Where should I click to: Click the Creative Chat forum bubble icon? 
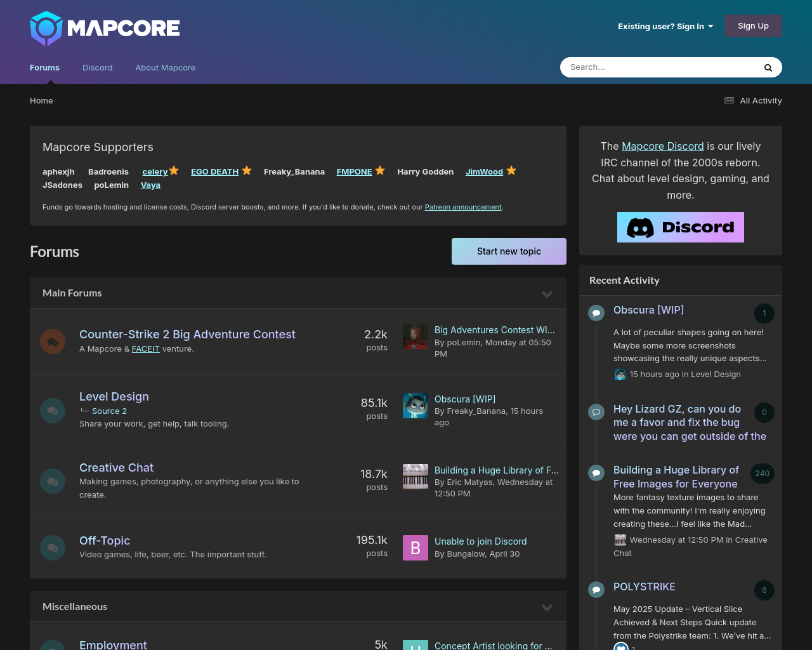coord(53,481)
